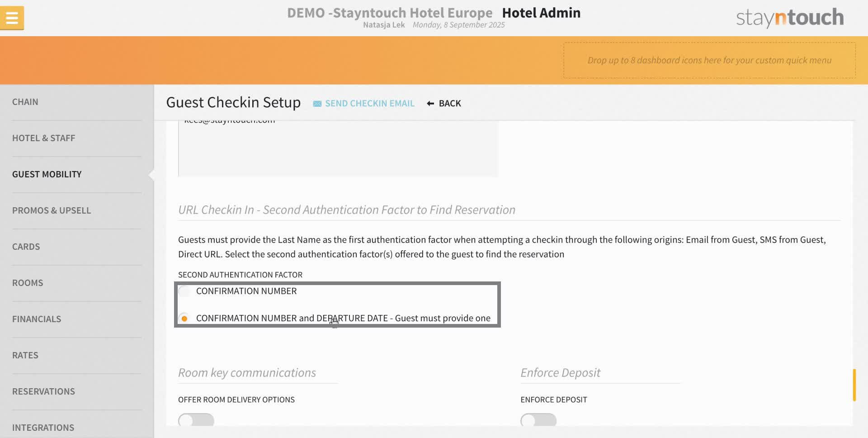This screenshot has height=438, width=868.
Task: Open the Rooms settings
Action: point(28,283)
